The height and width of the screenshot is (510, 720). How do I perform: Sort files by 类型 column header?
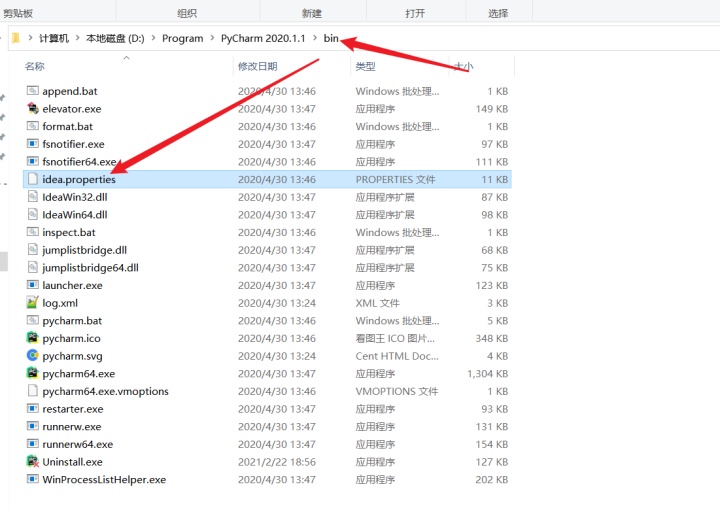[x=366, y=66]
